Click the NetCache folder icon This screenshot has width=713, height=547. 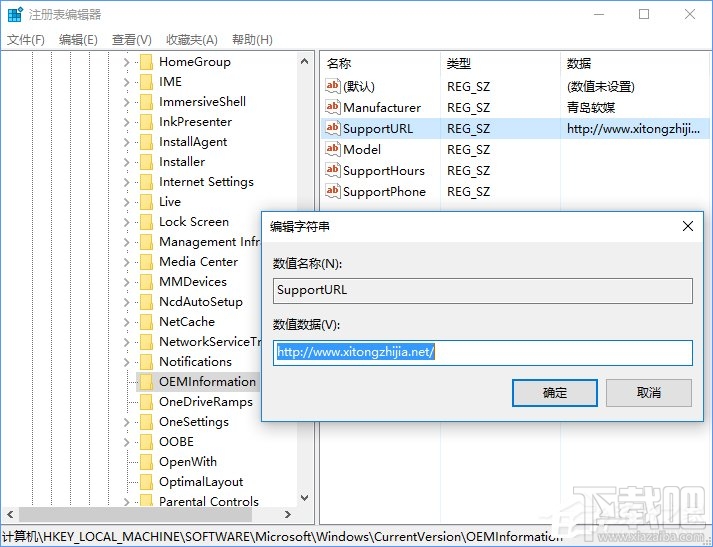click(x=146, y=322)
